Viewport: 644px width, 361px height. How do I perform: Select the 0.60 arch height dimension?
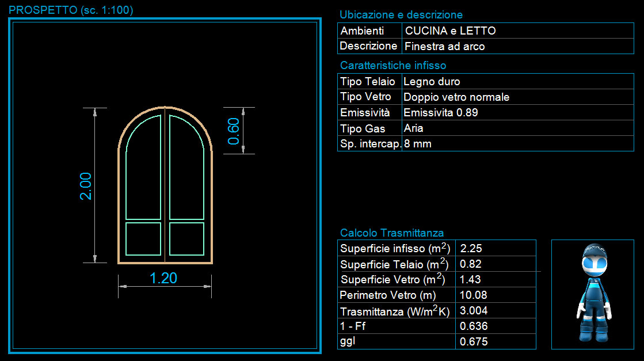233,131
